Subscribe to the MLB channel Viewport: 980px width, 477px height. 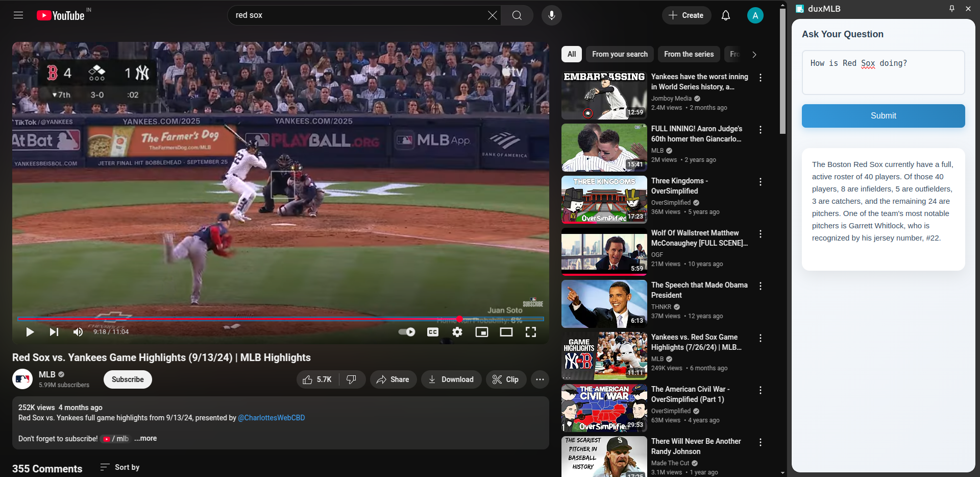(128, 379)
